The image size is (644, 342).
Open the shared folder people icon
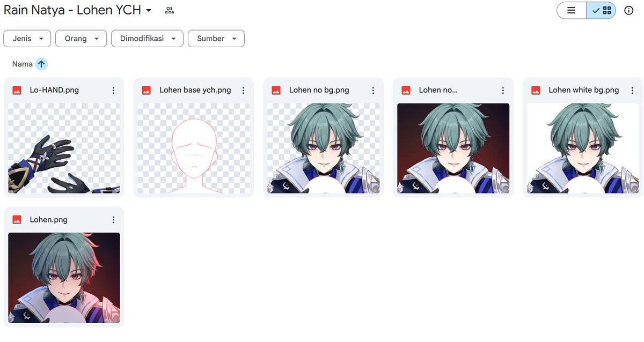pyautogui.click(x=170, y=10)
